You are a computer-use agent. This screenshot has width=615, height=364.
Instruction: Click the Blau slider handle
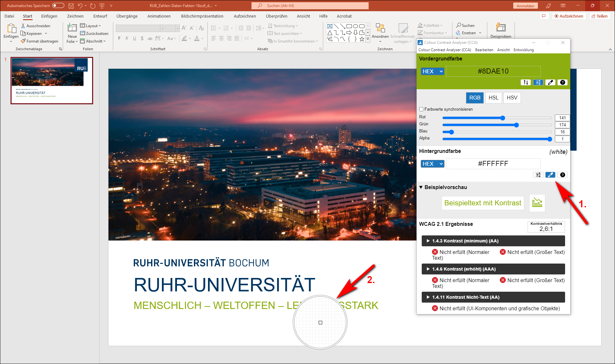pos(451,132)
